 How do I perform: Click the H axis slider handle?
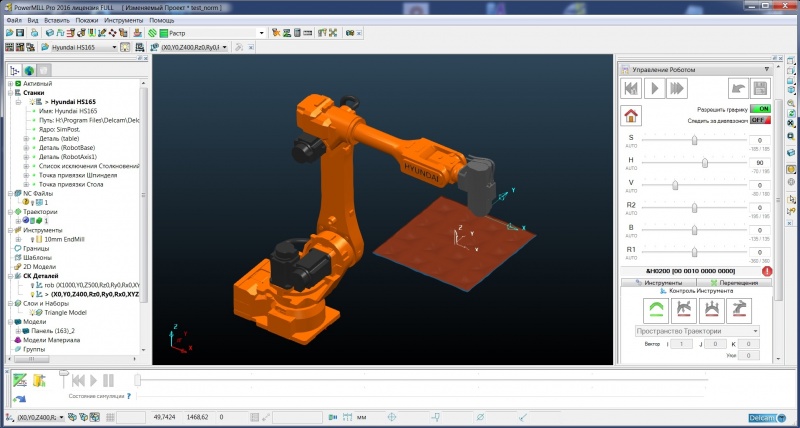pyautogui.click(x=705, y=163)
